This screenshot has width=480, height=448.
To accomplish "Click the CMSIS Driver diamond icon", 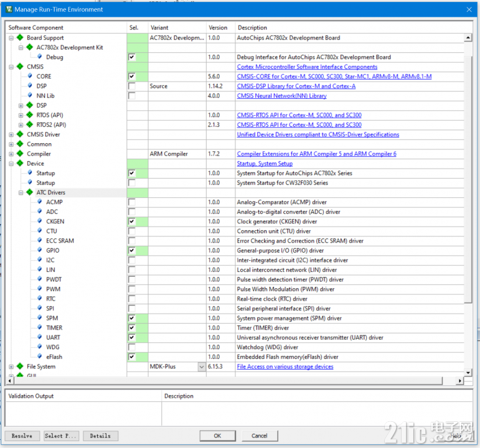I will (20, 134).
